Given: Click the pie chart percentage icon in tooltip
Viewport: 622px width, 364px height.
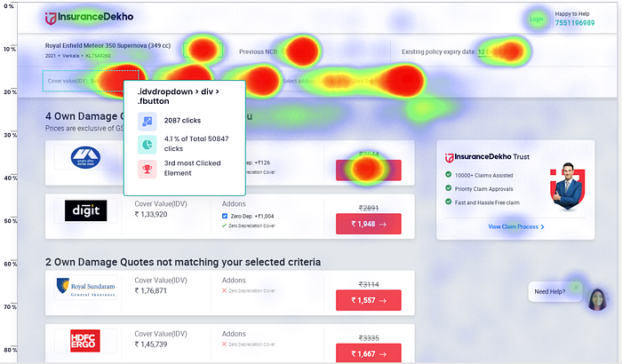Looking at the screenshot, I should tap(148, 145).
